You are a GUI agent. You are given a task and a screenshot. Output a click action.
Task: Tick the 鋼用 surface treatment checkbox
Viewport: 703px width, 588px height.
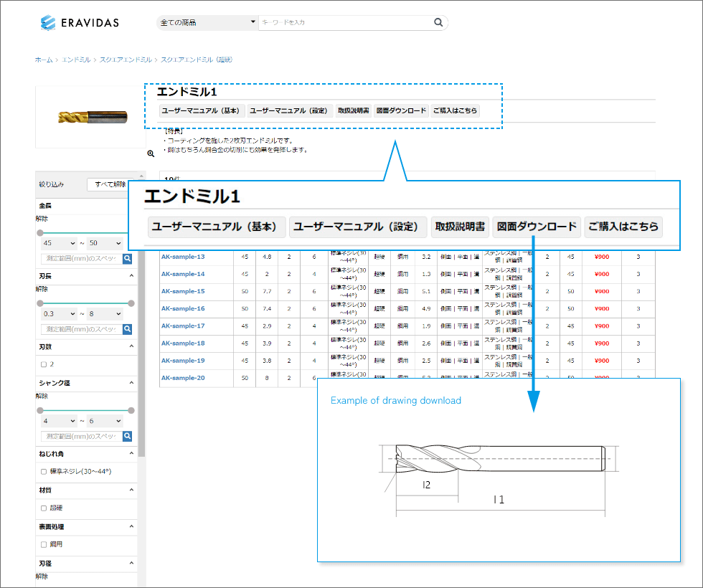[44, 544]
